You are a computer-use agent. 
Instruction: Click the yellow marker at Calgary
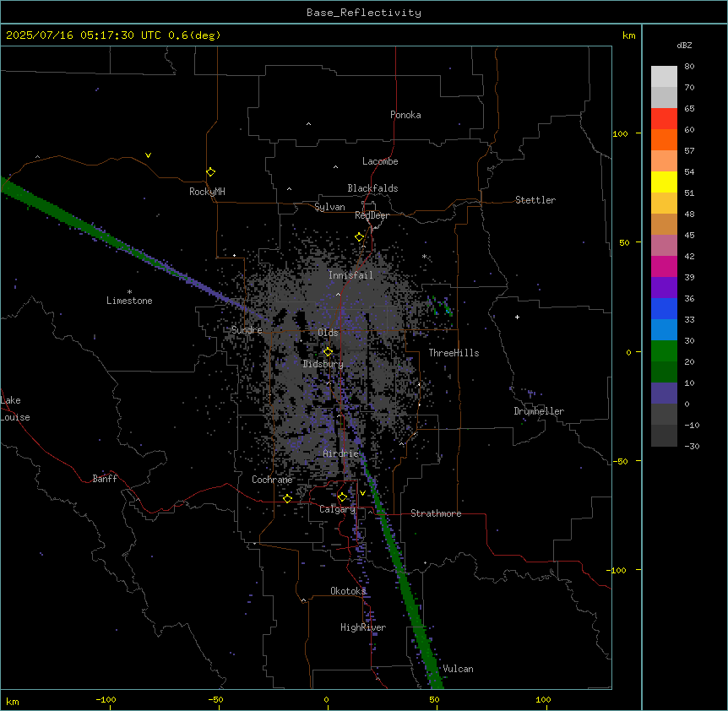[x=342, y=497]
